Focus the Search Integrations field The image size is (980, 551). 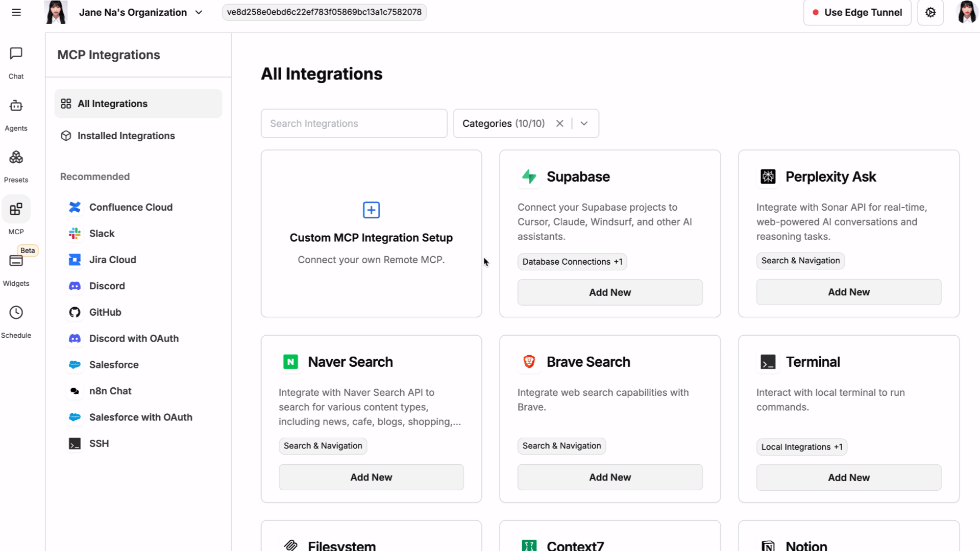pos(354,123)
